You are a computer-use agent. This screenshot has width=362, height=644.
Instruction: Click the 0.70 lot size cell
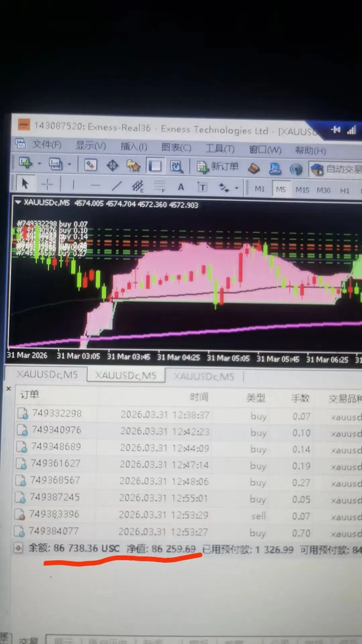(x=301, y=533)
